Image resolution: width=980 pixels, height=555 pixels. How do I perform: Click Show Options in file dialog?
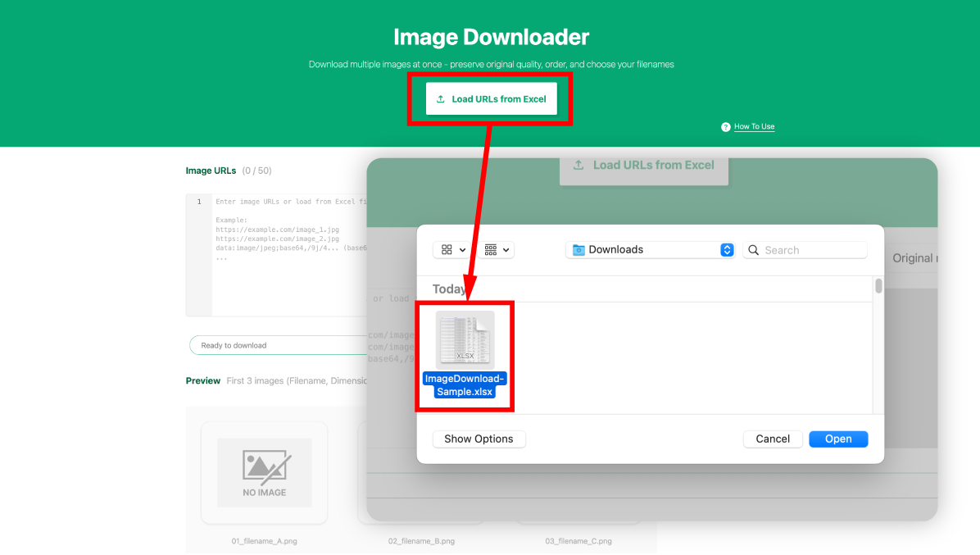point(479,439)
